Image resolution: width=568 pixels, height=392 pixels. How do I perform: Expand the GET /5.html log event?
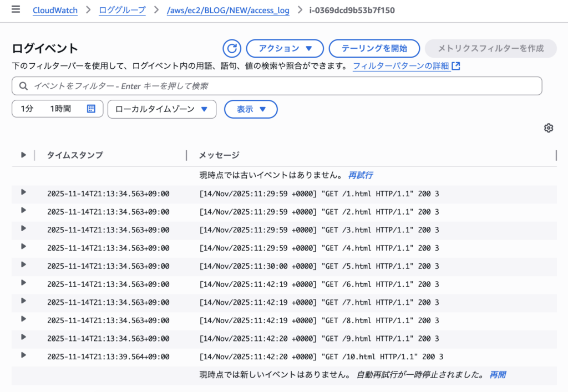click(x=23, y=264)
